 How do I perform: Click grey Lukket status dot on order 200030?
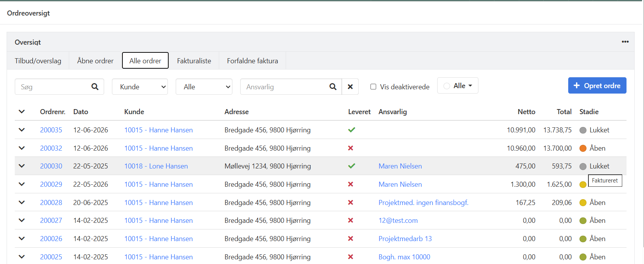[583, 166]
